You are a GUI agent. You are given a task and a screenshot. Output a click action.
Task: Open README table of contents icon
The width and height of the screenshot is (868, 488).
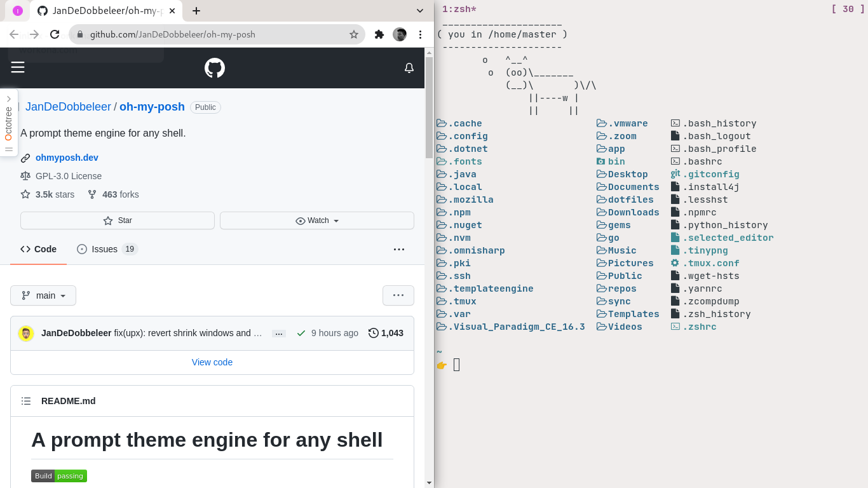(26, 401)
